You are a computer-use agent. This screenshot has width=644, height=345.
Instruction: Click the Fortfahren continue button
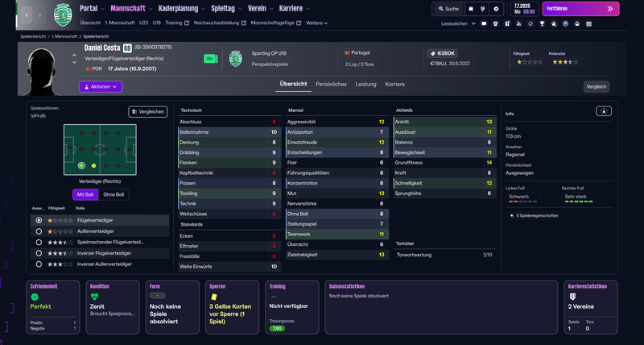580,9
